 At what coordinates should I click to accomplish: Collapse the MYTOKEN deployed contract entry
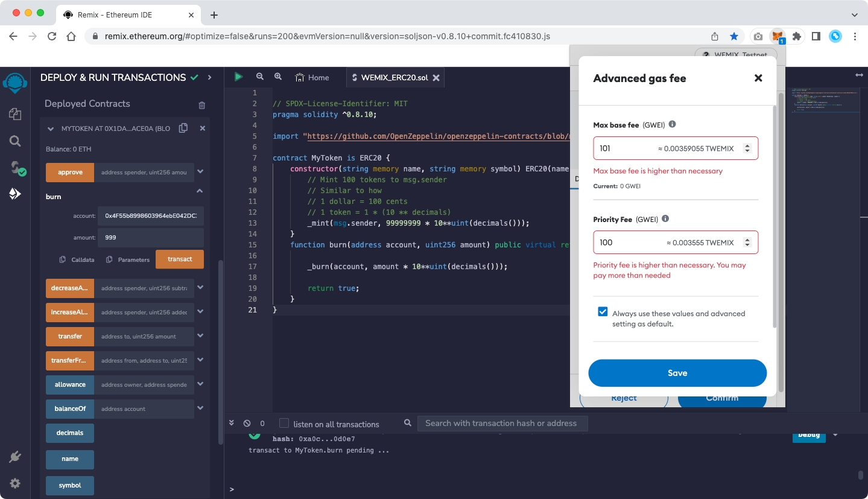tap(51, 129)
